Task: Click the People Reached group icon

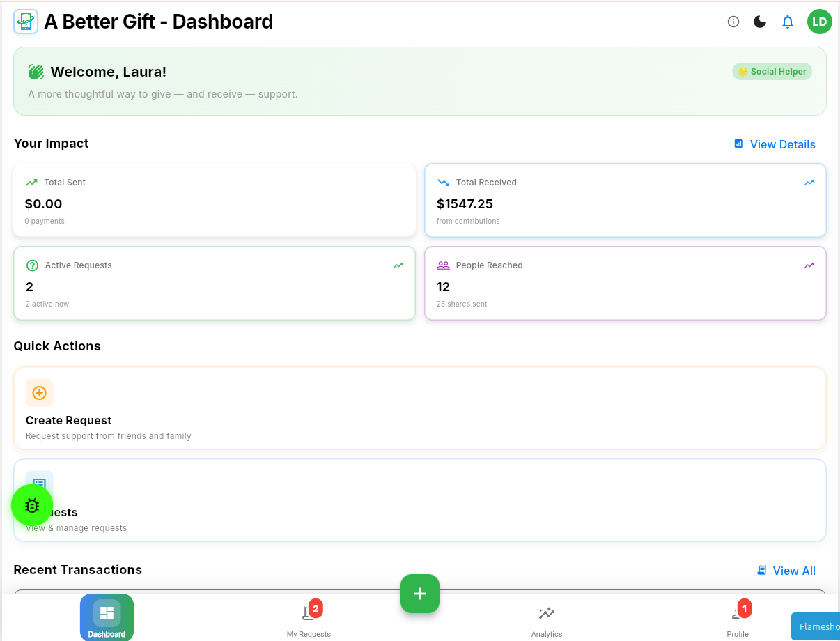Action: click(443, 265)
